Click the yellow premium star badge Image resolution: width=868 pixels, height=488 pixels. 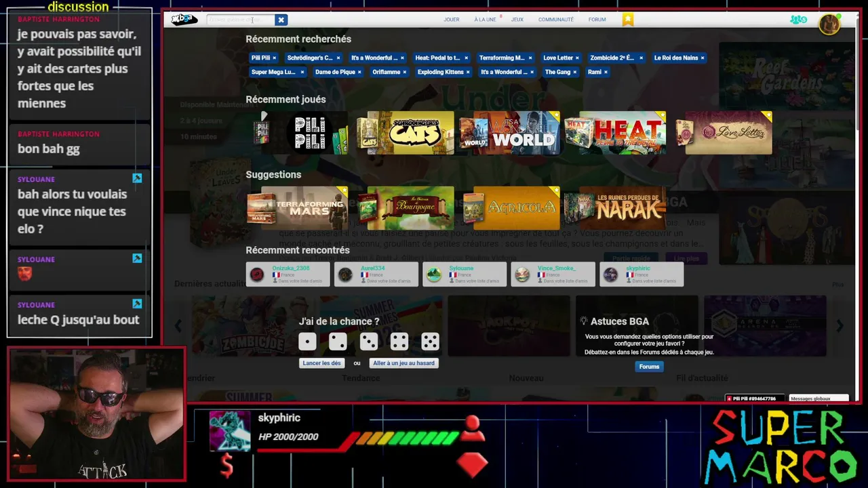[x=628, y=20]
